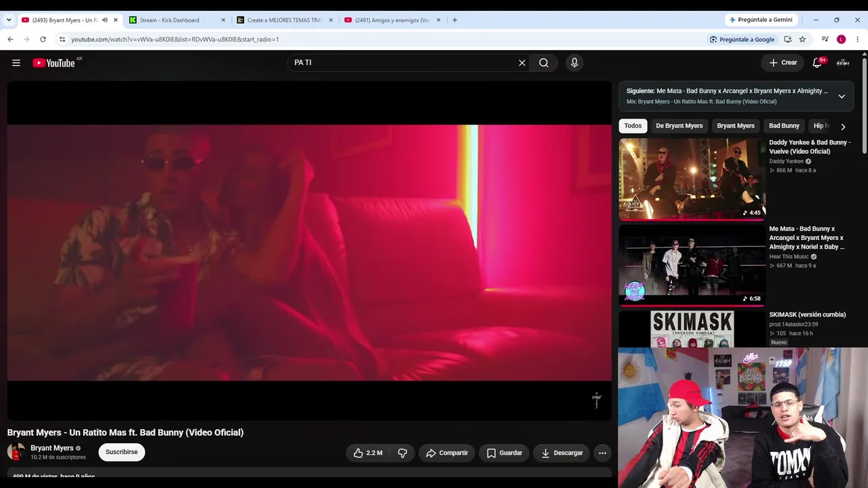Click the 'Pregúntale a Gemini' button

760,20
